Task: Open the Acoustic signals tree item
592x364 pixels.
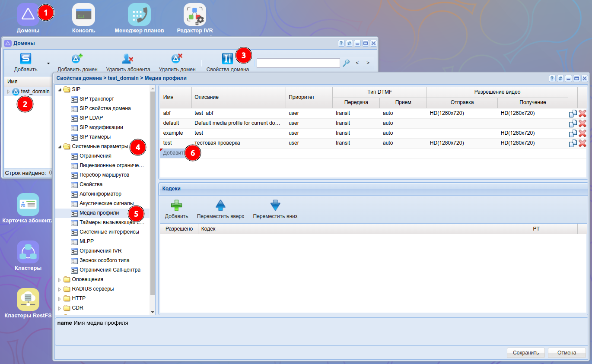Action: [x=106, y=203]
